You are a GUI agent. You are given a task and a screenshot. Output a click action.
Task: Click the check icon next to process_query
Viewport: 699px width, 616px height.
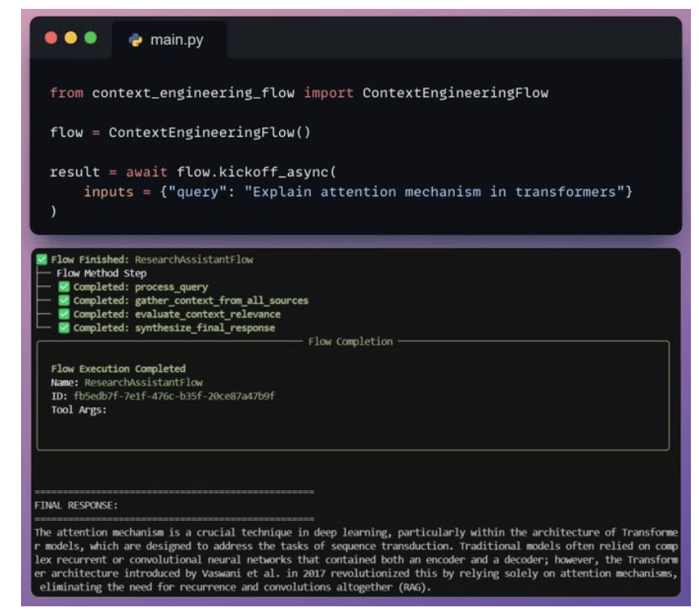click(x=65, y=287)
